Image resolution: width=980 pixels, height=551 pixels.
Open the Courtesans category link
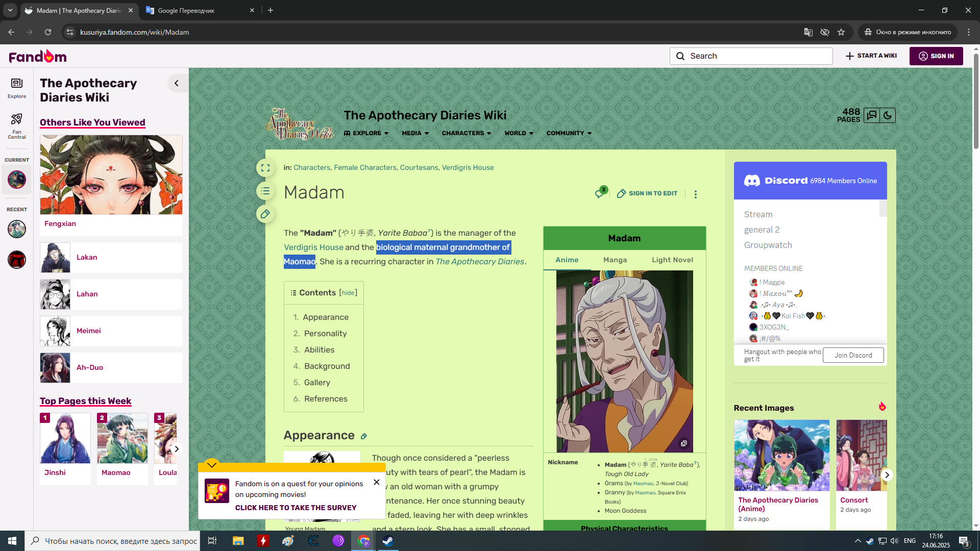419,168
